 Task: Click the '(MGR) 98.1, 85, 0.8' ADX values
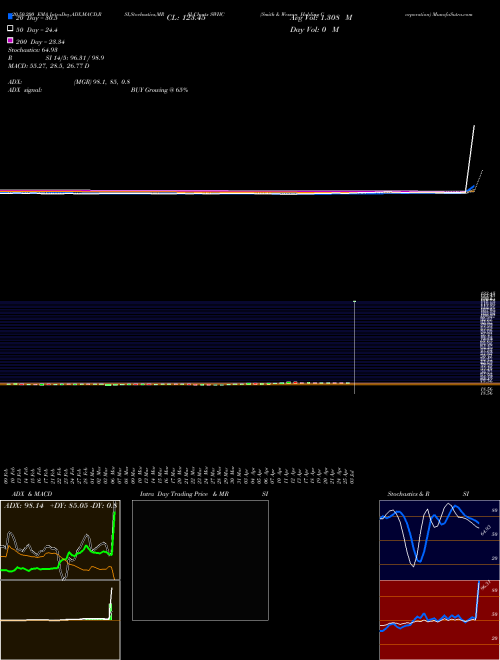pos(102,82)
